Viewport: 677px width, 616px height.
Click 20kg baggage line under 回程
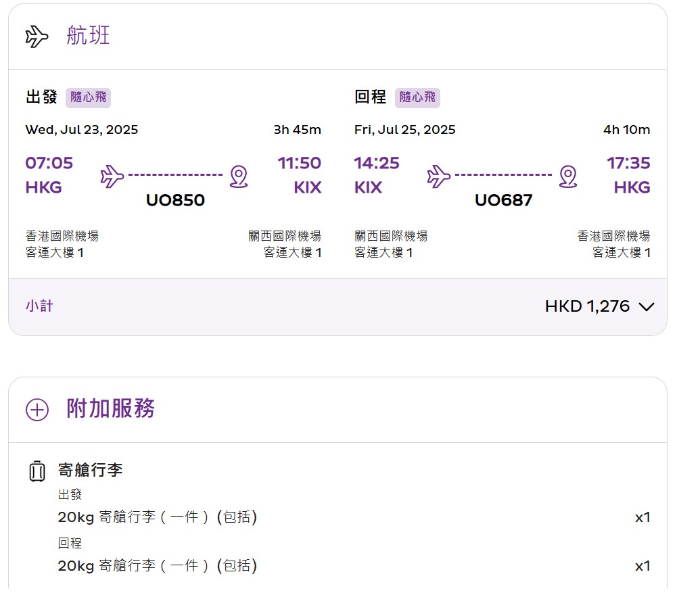(158, 566)
